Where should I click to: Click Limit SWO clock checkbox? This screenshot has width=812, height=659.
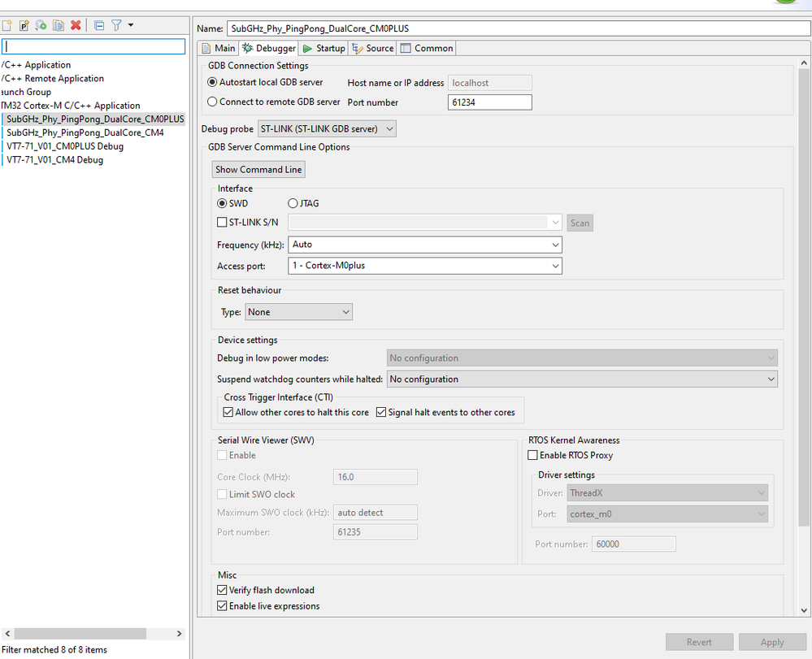coord(222,494)
